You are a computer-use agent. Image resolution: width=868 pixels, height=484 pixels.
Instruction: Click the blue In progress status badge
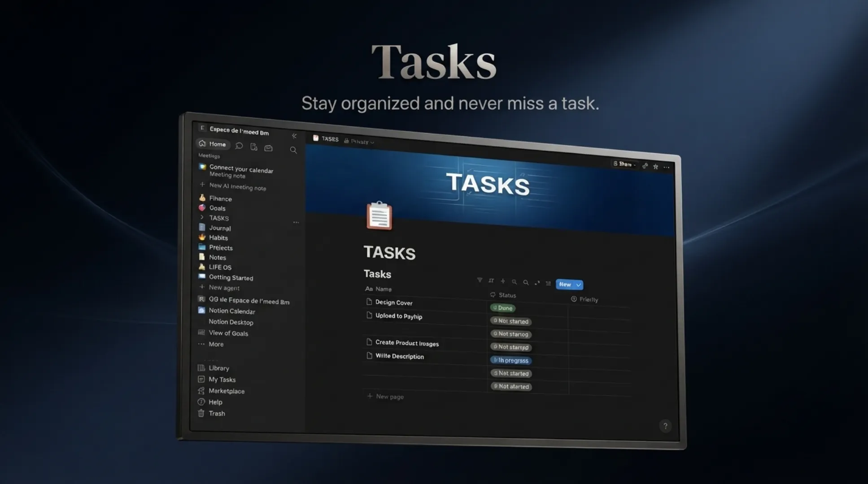(511, 360)
